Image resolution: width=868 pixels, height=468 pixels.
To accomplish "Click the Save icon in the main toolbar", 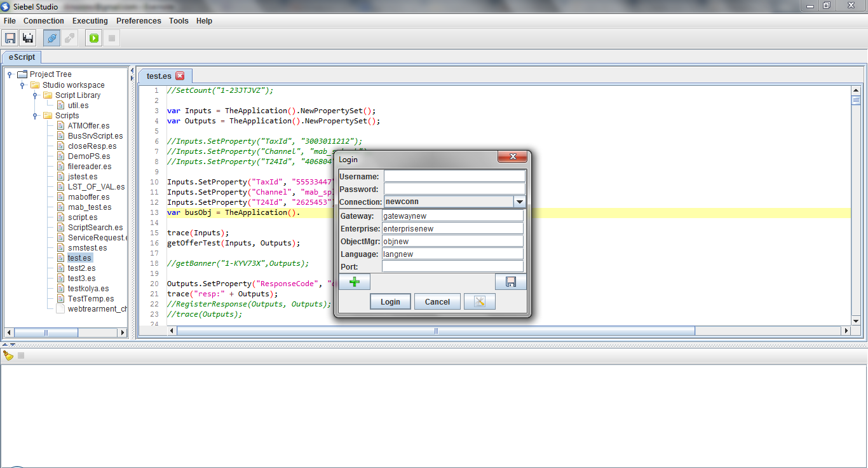I will point(10,38).
